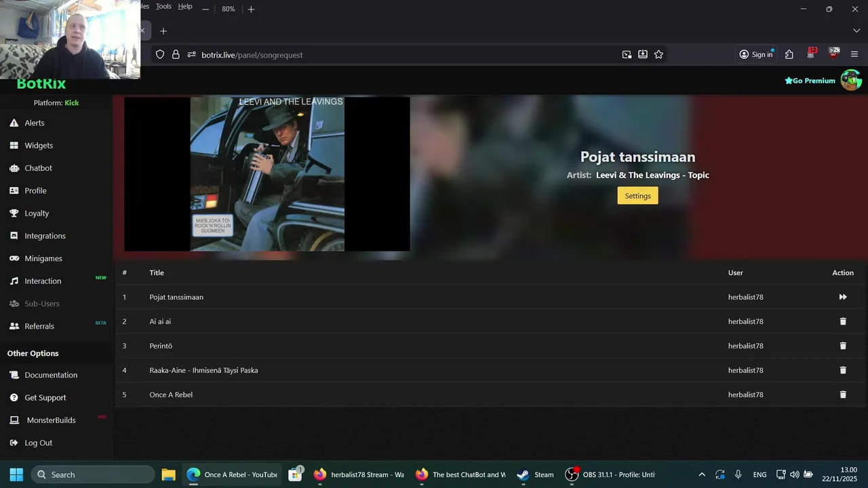This screenshot has width=868, height=488.
Task: Open site permissions icon in address bar
Action: point(192,55)
